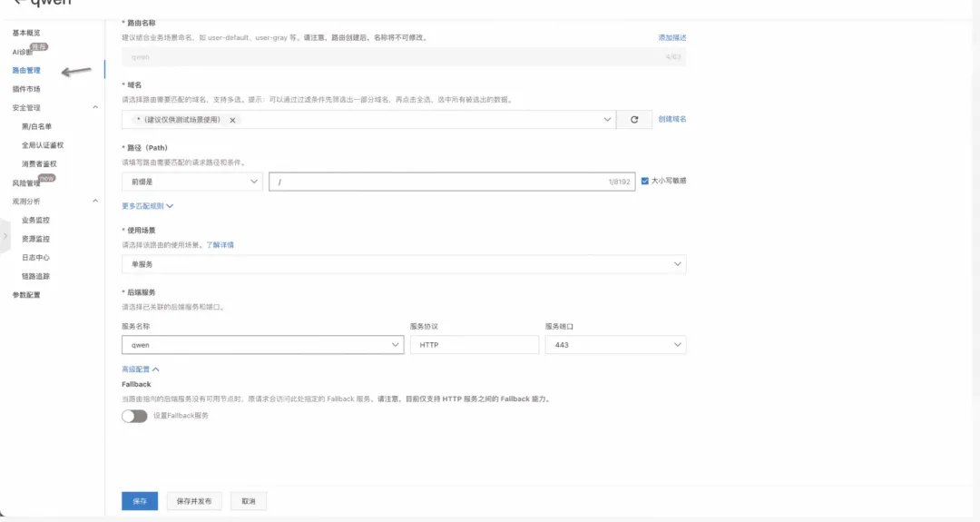Collapse 高级配置 section

[x=141, y=369]
